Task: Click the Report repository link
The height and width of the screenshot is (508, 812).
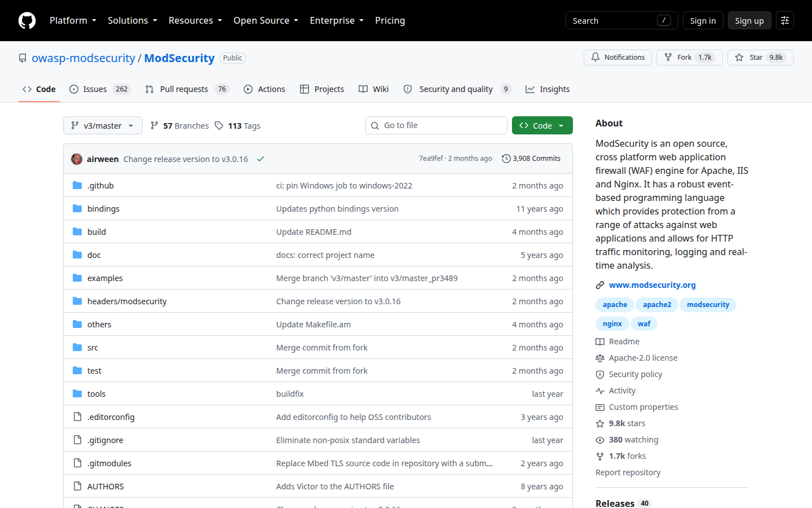Action: 628,472
